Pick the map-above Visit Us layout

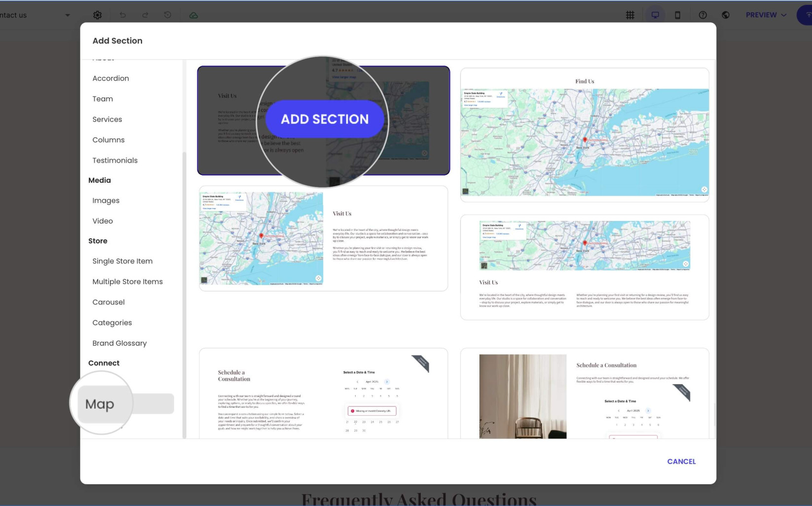click(x=585, y=267)
